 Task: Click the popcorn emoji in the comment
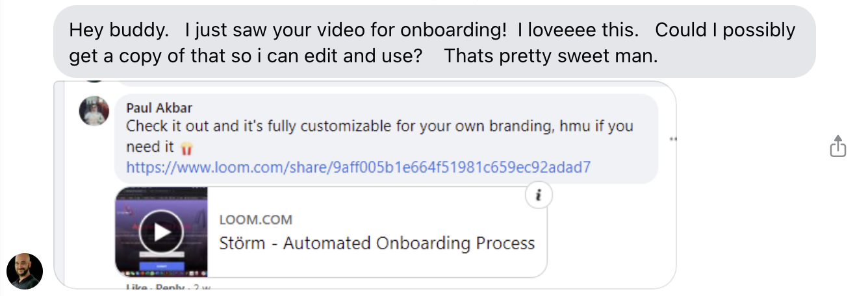[187, 148]
